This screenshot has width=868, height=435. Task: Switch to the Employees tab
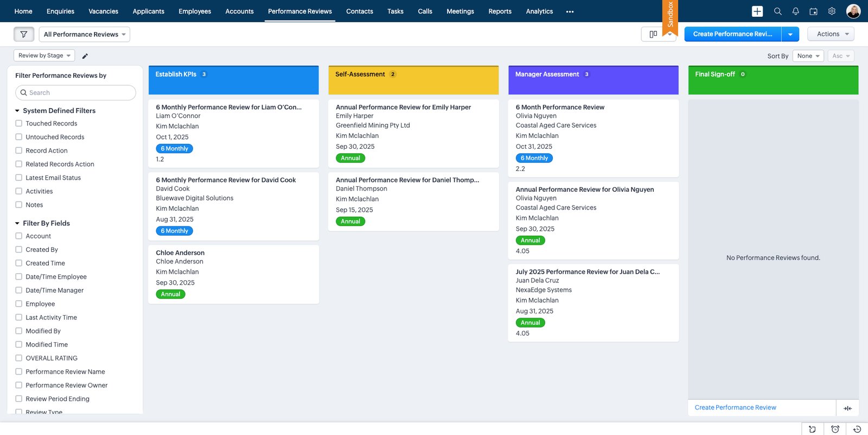[x=195, y=11]
